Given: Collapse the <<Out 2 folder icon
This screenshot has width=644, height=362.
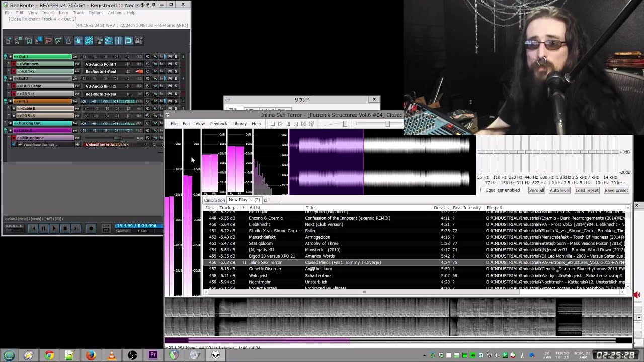Looking at the screenshot, I should 6,79.
